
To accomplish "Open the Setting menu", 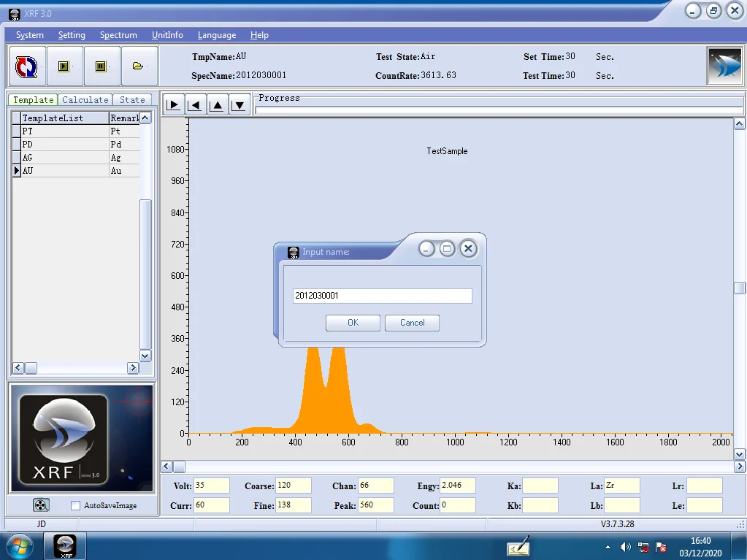I will tap(72, 35).
